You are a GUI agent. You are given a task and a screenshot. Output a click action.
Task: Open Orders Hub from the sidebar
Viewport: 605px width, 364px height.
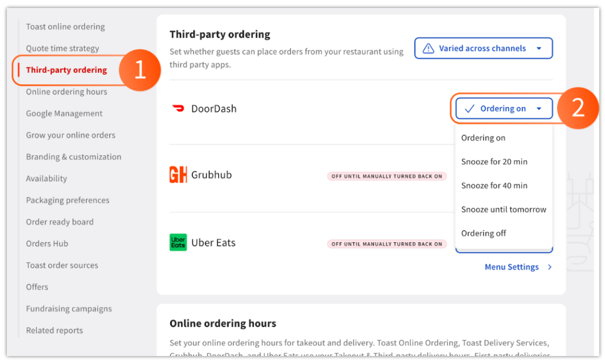[47, 243]
